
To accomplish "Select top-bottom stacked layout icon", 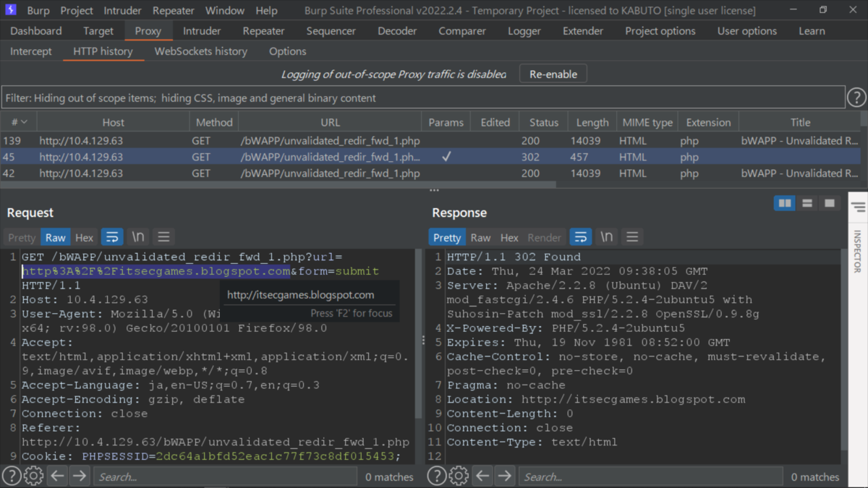I will tap(807, 204).
